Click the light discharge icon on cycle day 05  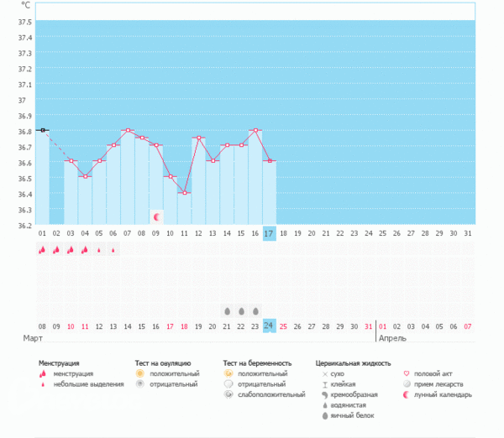point(99,250)
